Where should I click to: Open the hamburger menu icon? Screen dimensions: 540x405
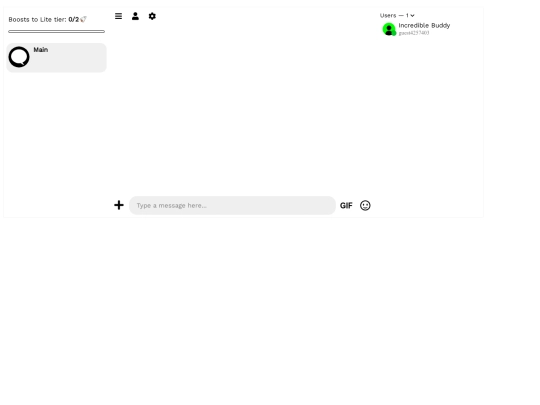(118, 16)
